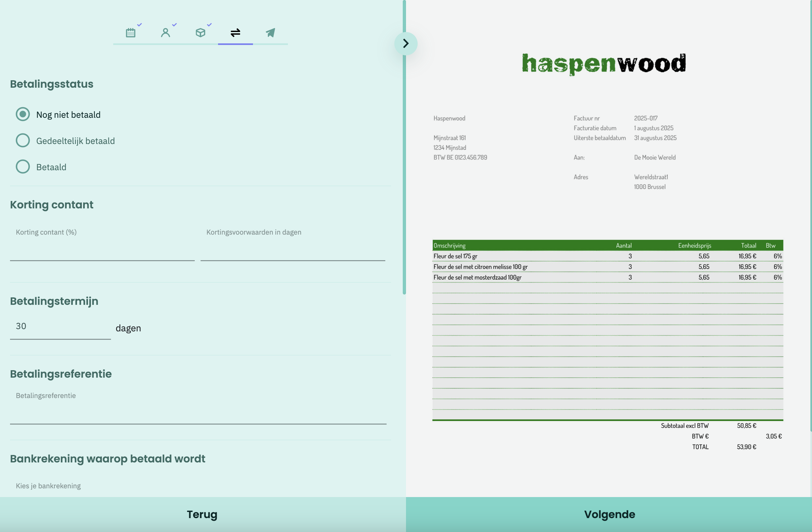Click invoice number '2025-017' in preview
The image size is (812, 532).
tap(645, 118)
